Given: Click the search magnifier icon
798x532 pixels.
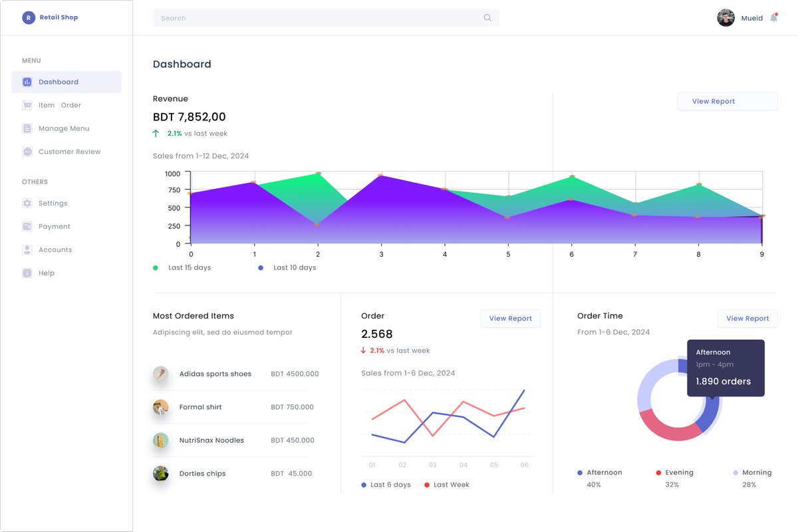Looking at the screenshot, I should [487, 18].
